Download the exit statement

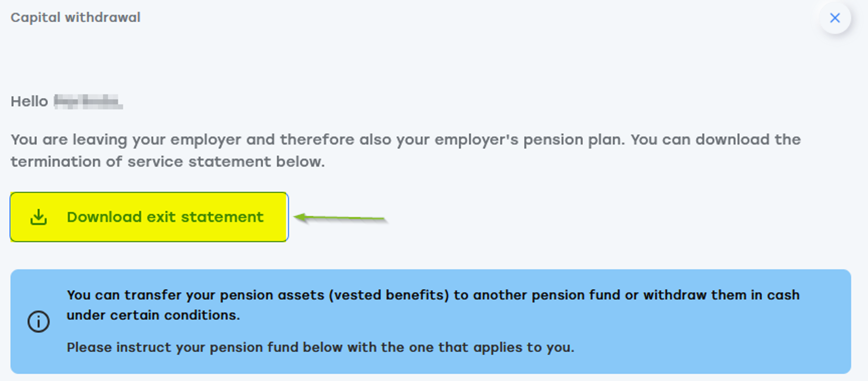(149, 217)
